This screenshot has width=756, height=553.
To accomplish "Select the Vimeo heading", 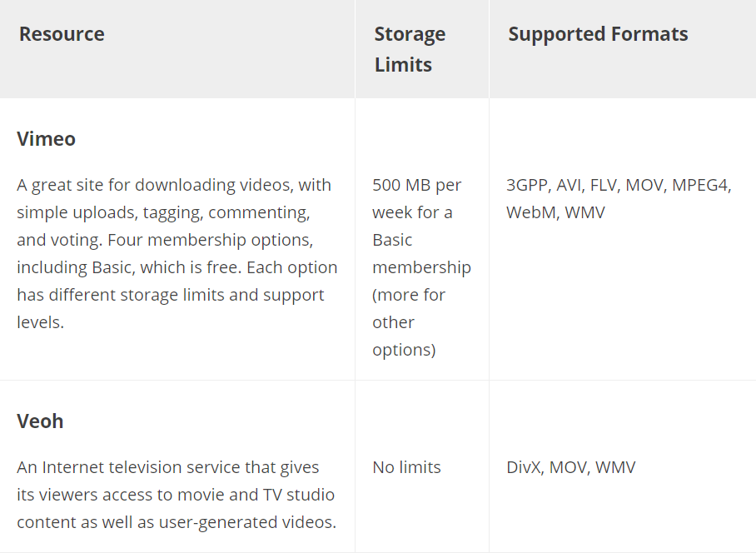I will [46, 139].
